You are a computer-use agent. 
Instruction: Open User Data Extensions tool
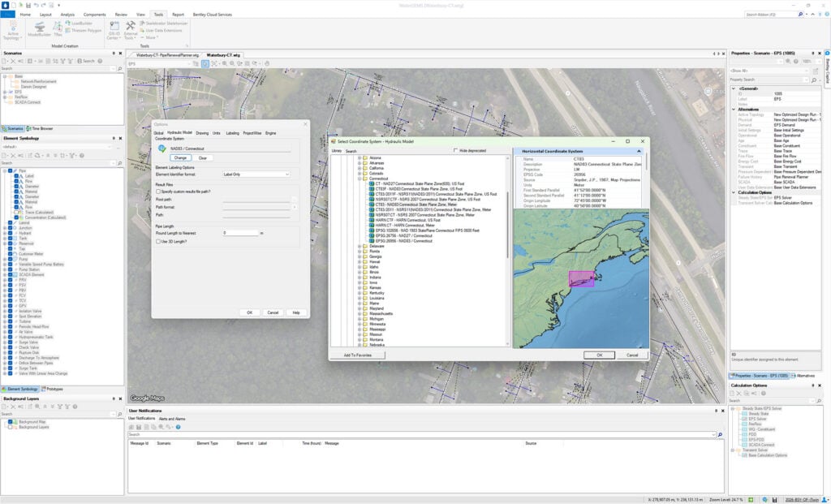click(x=161, y=31)
